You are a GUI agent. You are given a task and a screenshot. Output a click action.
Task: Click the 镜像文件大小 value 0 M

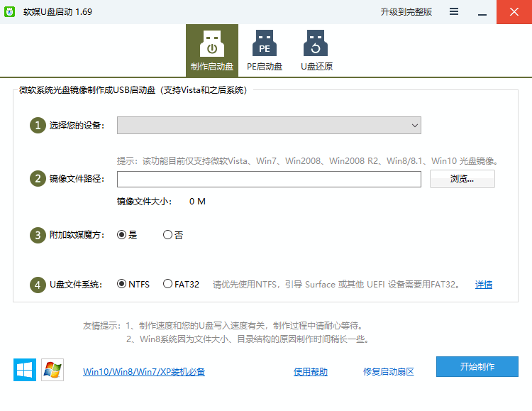click(197, 202)
